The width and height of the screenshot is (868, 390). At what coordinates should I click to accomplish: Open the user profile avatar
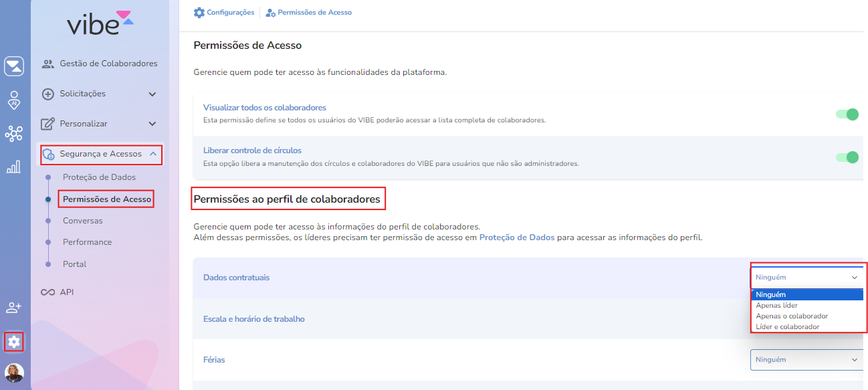tap(14, 373)
